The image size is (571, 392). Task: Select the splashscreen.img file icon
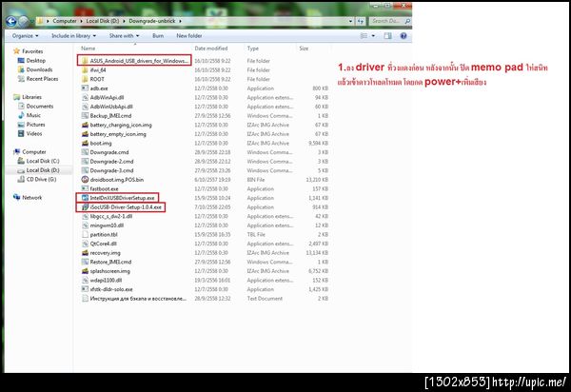click(85, 271)
